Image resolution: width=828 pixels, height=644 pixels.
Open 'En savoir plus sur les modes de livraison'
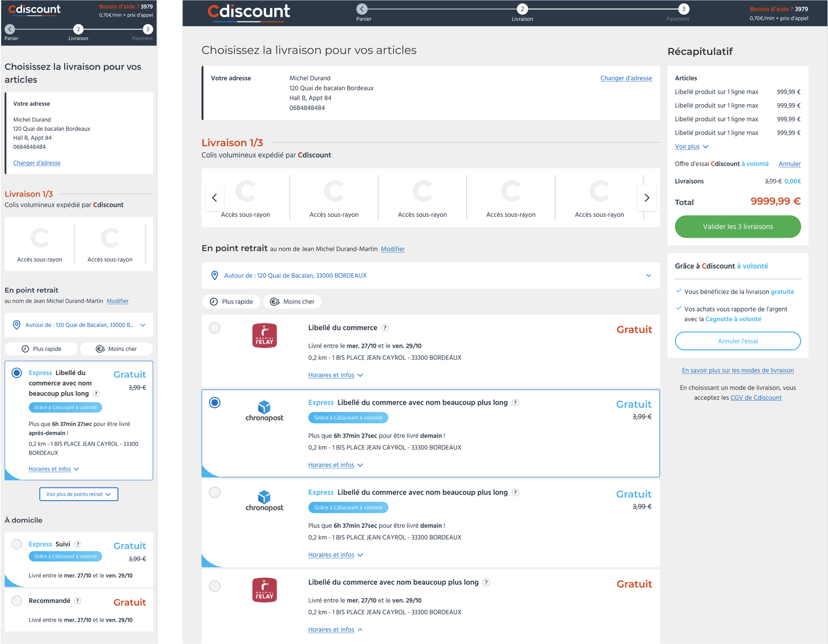tap(738, 371)
